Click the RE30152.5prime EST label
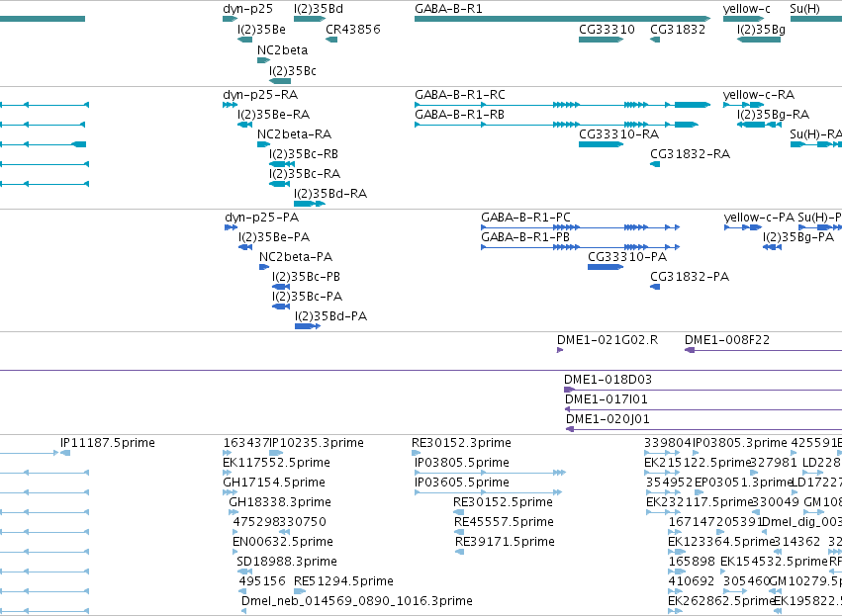Image resolution: width=842 pixels, height=616 pixels. pos(503,502)
